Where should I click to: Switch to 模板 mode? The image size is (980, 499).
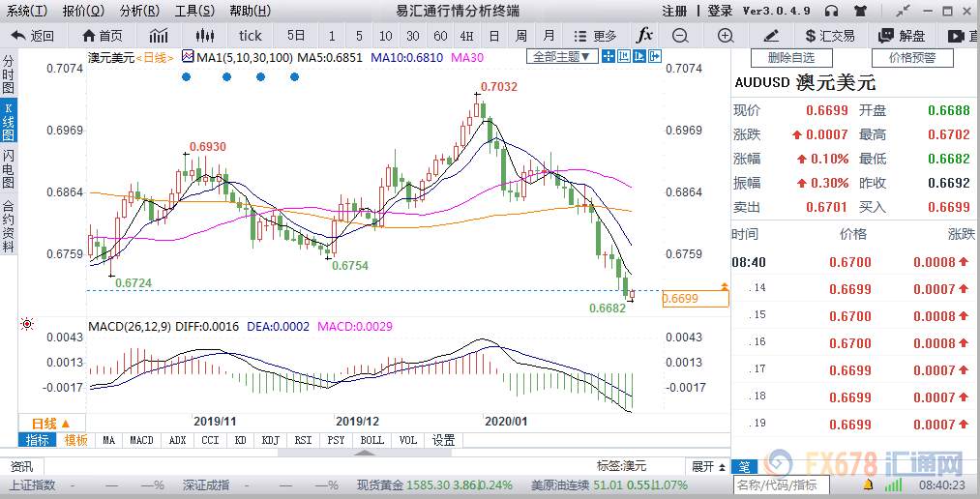(x=75, y=440)
